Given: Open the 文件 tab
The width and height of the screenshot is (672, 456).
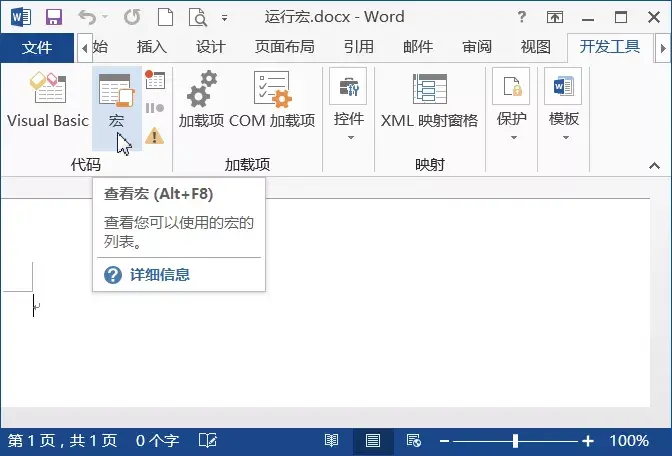Looking at the screenshot, I should [x=37, y=47].
